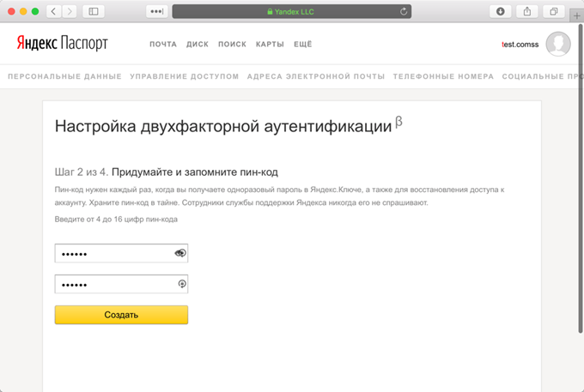This screenshot has width=584, height=392.
Task: Click the heading Настройка двухфакторной аутентификации
Action: tap(223, 126)
